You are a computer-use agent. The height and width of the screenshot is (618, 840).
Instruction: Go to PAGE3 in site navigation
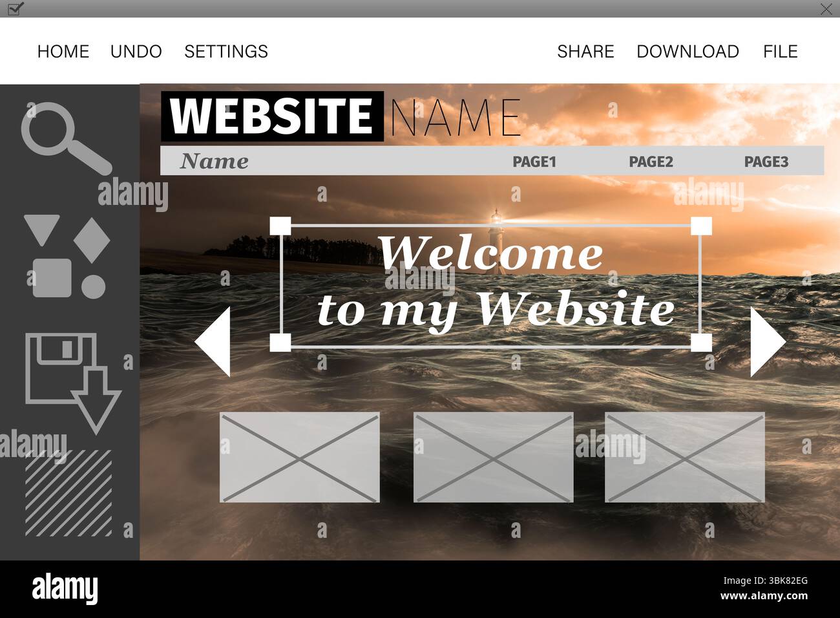(766, 162)
